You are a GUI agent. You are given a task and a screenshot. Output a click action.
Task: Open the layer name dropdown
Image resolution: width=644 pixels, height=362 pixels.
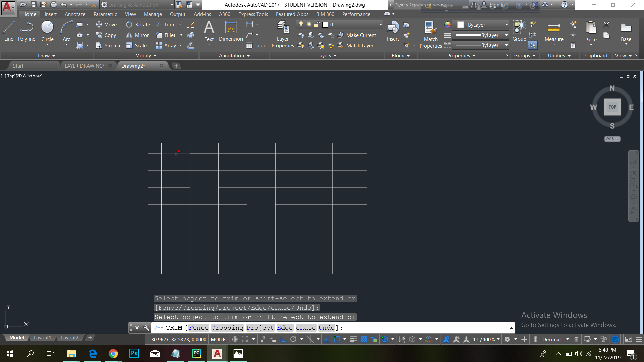[380, 24]
